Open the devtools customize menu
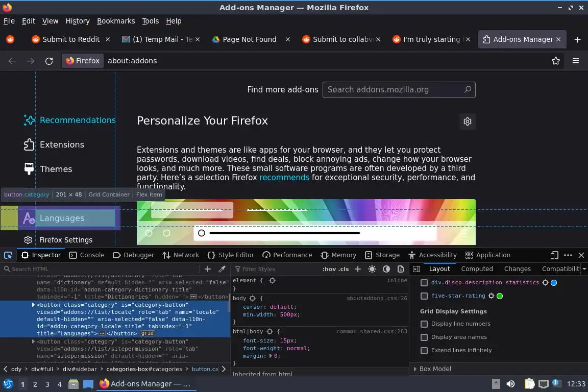The height and width of the screenshot is (392, 588). [x=568, y=255]
